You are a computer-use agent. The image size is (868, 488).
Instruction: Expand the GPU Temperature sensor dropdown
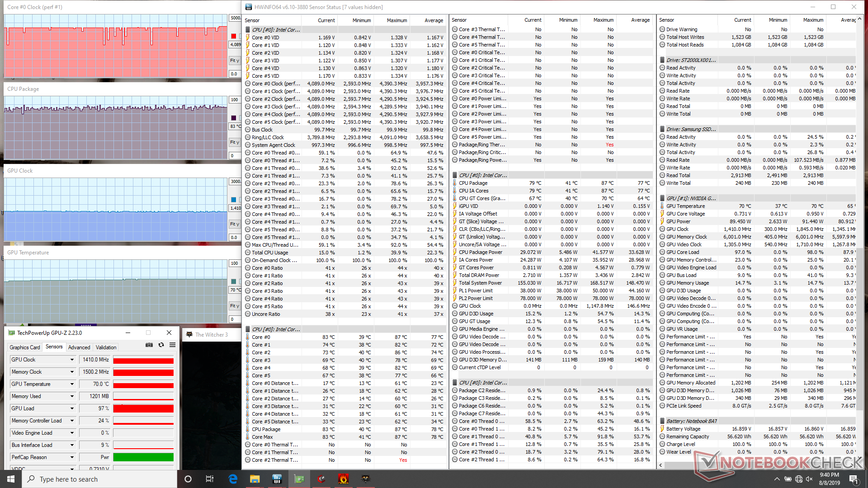72,384
